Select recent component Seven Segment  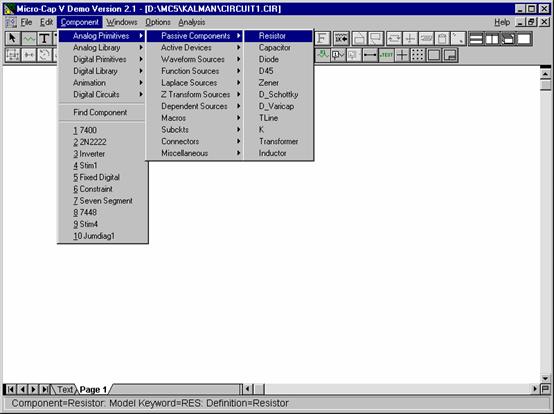click(102, 201)
